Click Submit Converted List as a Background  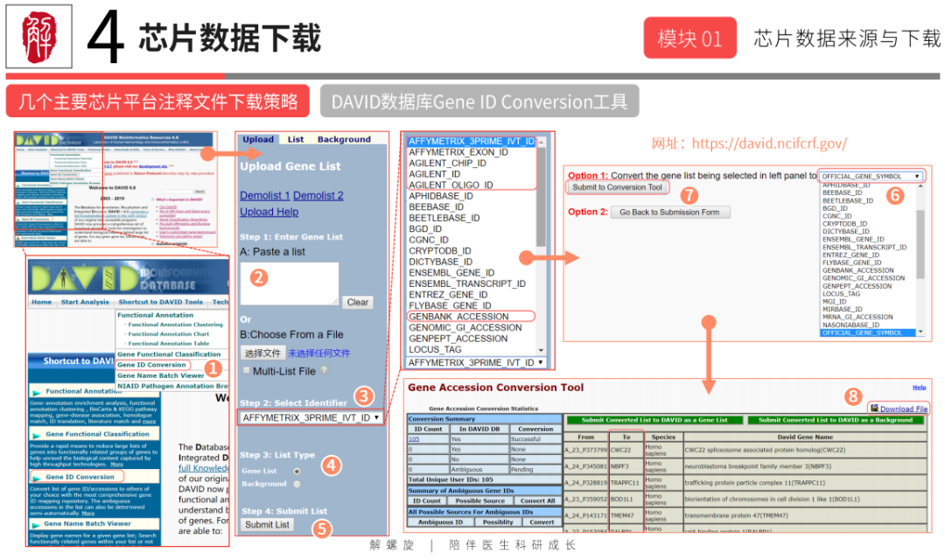[836, 419]
